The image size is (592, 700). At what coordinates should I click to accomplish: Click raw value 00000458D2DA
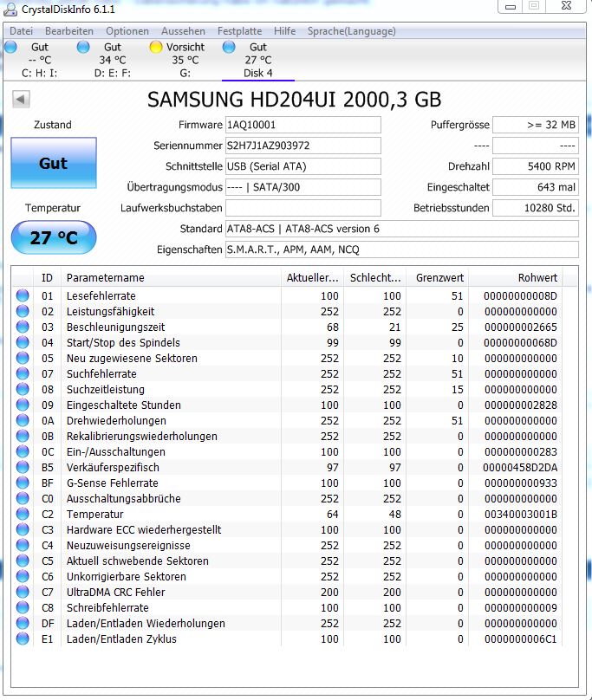[x=520, y=468]
